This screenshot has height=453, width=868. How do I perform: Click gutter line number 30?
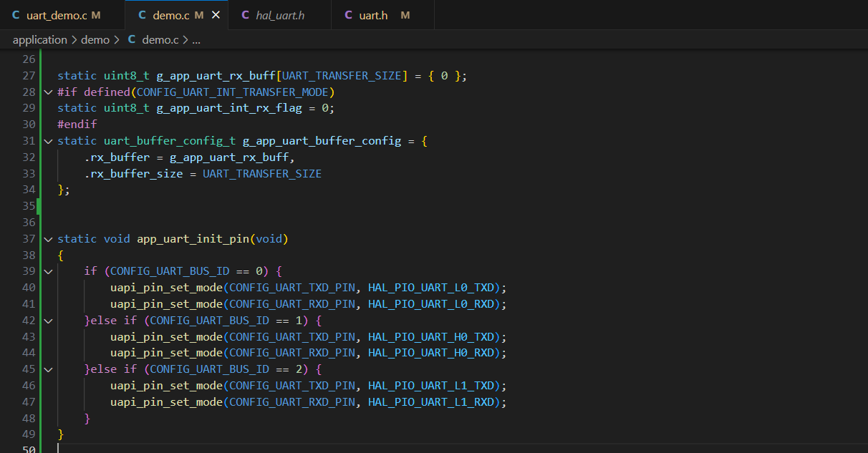[29, 125]
